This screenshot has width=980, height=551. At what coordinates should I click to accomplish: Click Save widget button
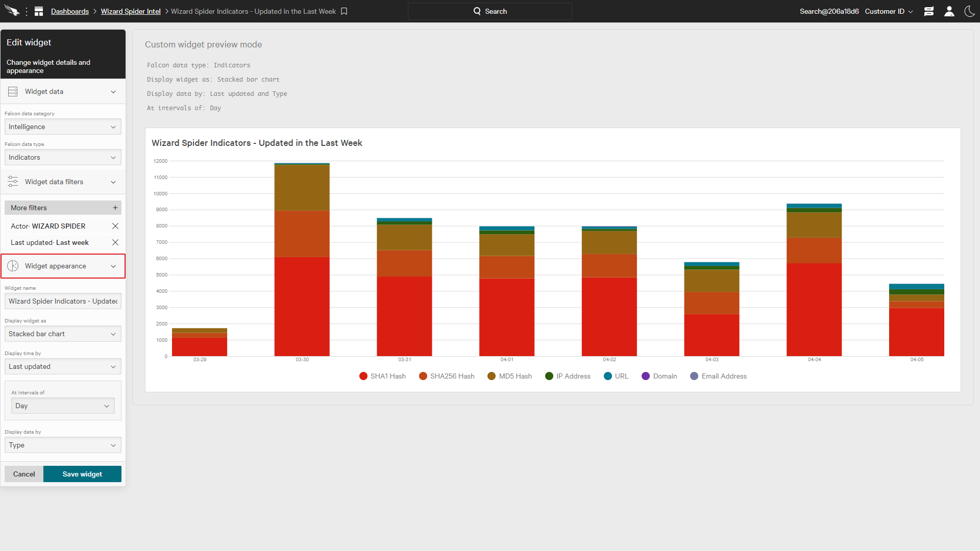82,474
